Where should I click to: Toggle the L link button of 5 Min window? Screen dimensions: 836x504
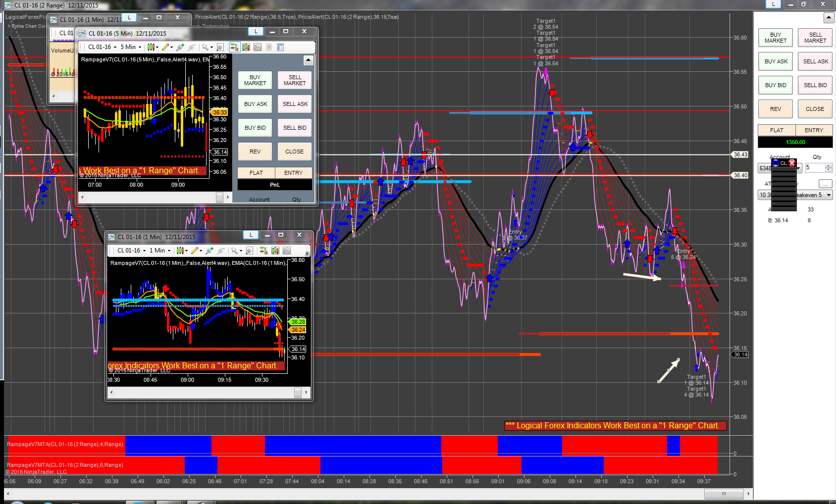pos(256,31)
